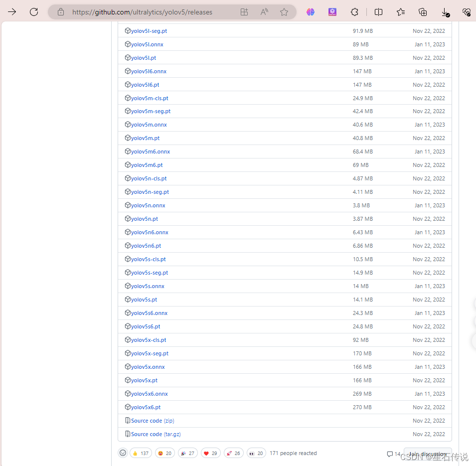Open the add reaction smiley picker
The height and width of the screenshot is (466, 476).
click(x=123, y=453)
